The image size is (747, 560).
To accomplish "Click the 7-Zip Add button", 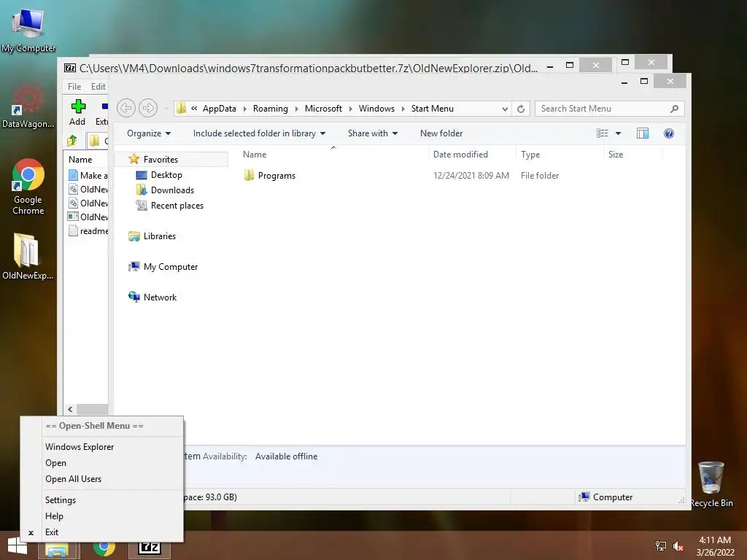I will click(x=77, y=113).
